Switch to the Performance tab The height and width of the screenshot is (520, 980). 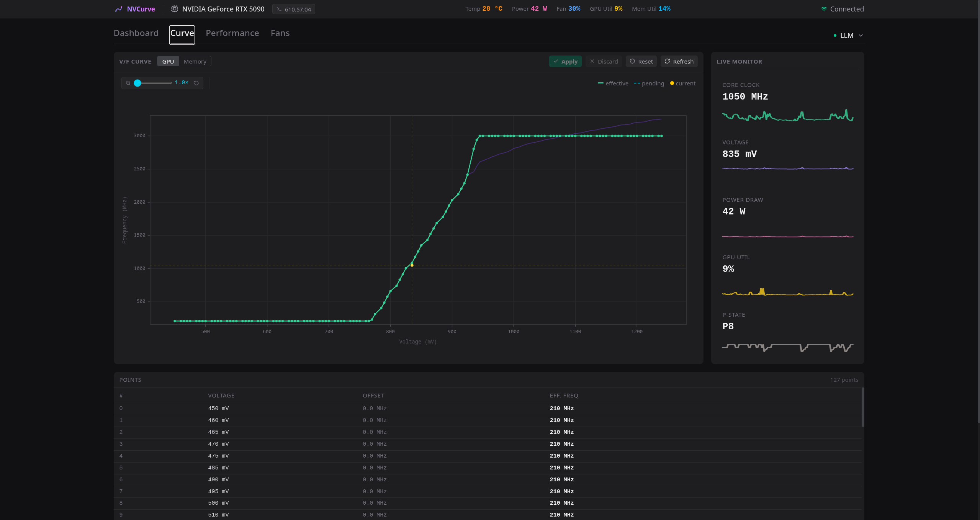click(232, 33)
